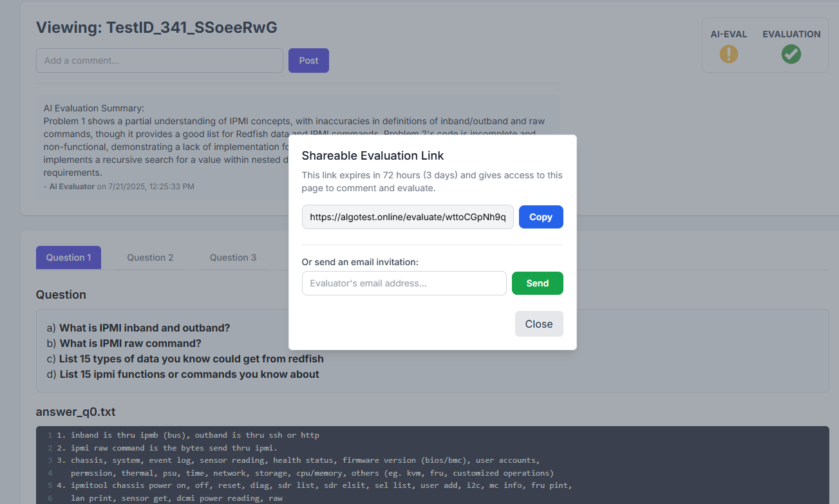
Task: Open the Question 3 tab
Action: (232, 257)
